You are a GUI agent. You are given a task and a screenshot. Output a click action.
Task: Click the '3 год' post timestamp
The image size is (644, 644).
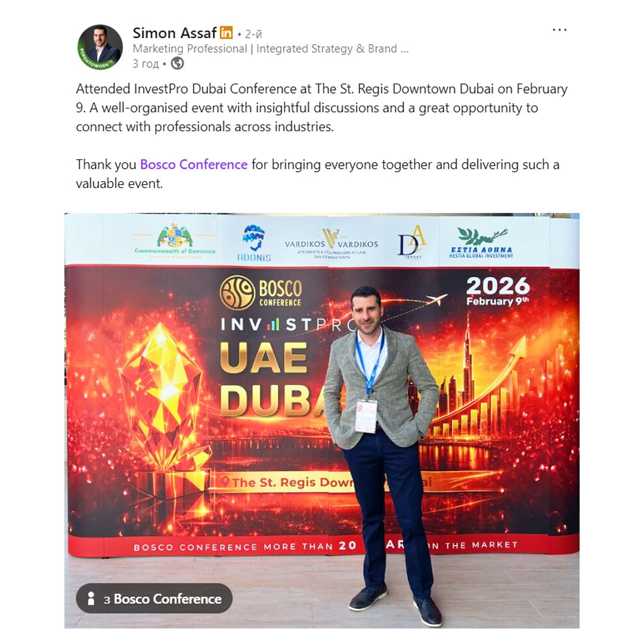tap(145, 64)
